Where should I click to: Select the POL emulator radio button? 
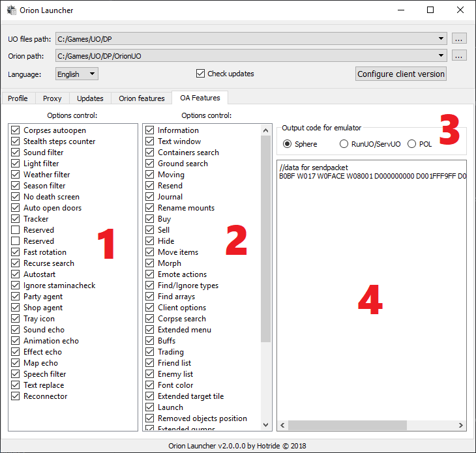click(x=411, y=144)
